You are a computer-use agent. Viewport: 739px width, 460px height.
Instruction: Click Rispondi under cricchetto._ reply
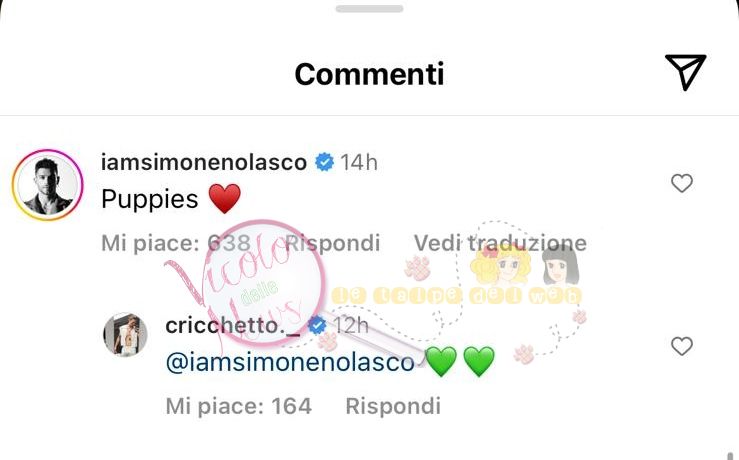[x=393, y=406]
